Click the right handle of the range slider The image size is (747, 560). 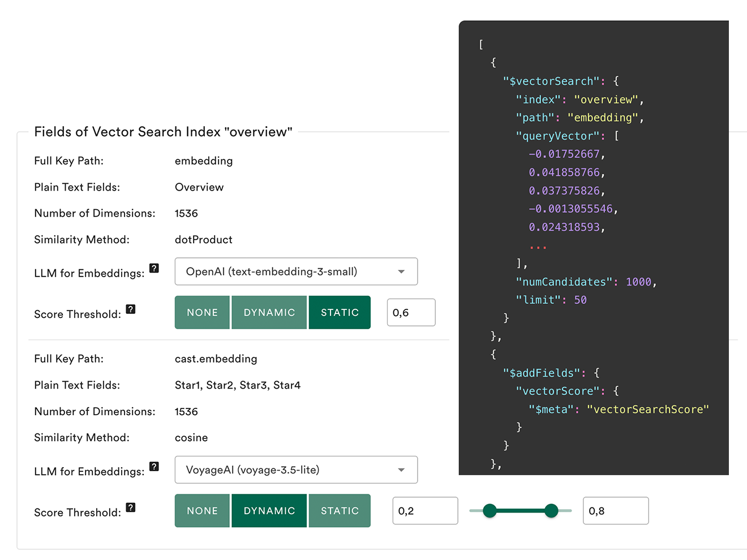[x=551, y=511]
